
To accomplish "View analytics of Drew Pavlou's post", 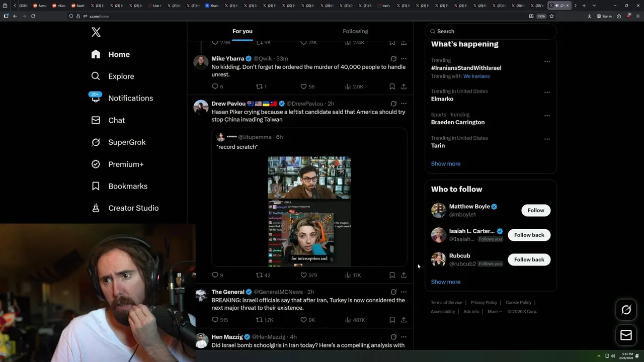I will coord(353,275).
